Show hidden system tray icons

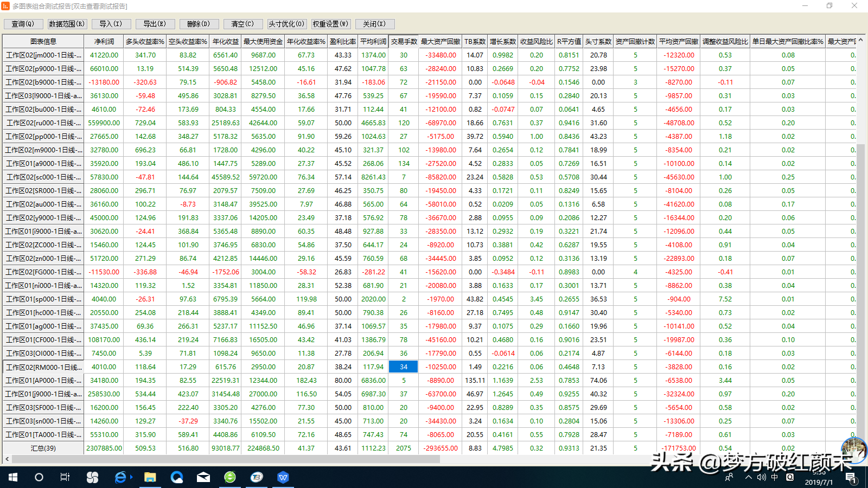tap(749, 478)
